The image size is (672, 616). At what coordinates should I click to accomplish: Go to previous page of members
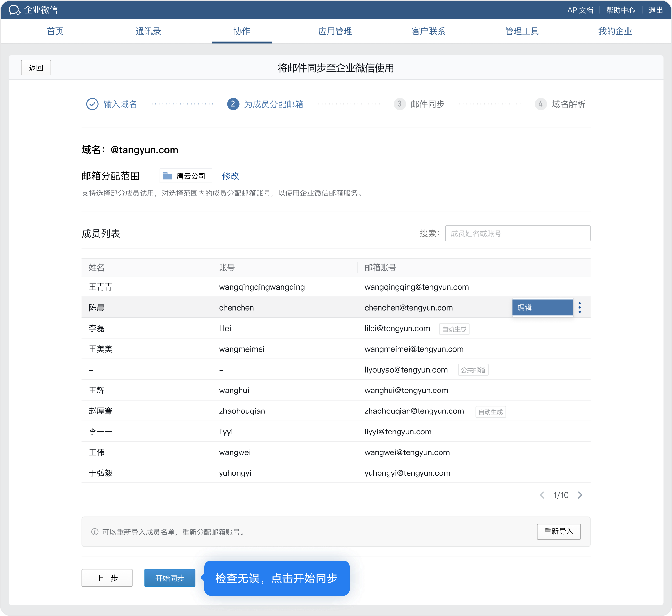(542, 495)
